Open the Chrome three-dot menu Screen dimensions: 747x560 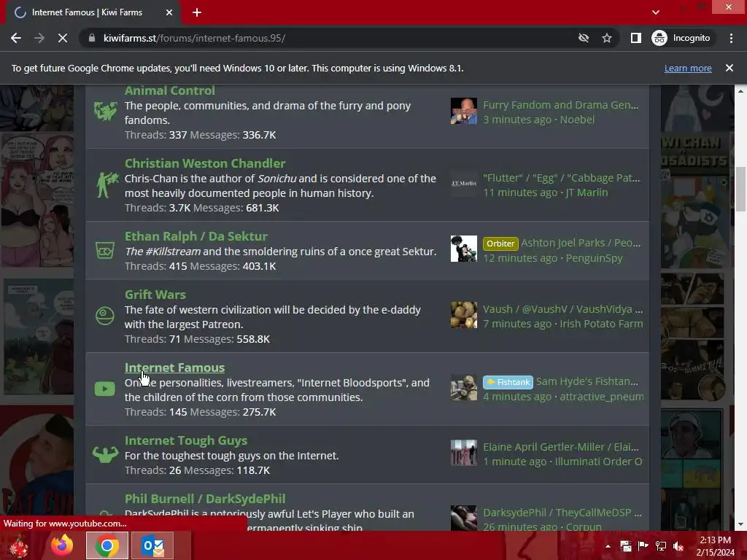(x=731, y=38)
